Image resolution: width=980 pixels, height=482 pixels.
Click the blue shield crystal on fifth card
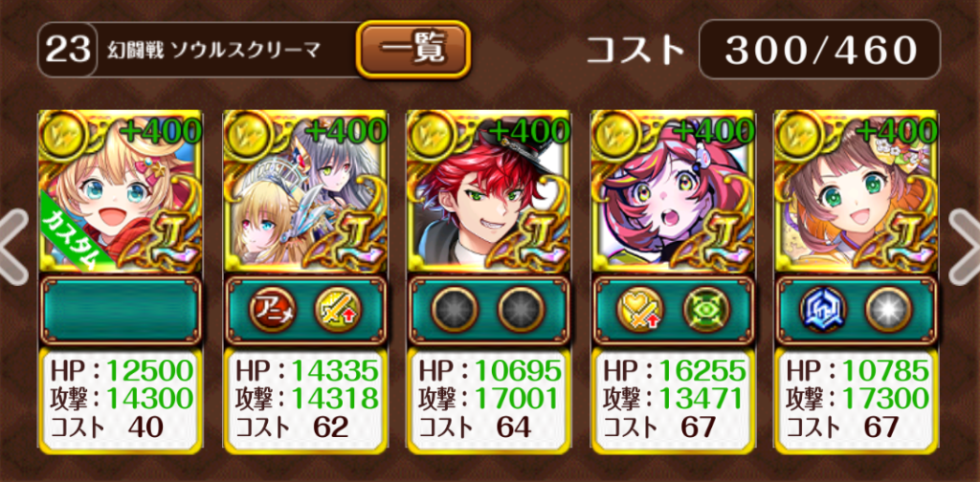coord(824,310)
